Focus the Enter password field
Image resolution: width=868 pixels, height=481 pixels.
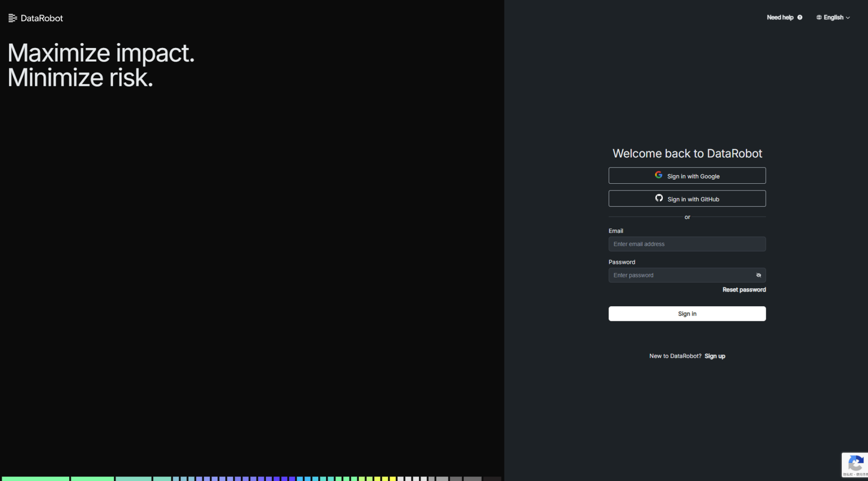click(680, 275)
